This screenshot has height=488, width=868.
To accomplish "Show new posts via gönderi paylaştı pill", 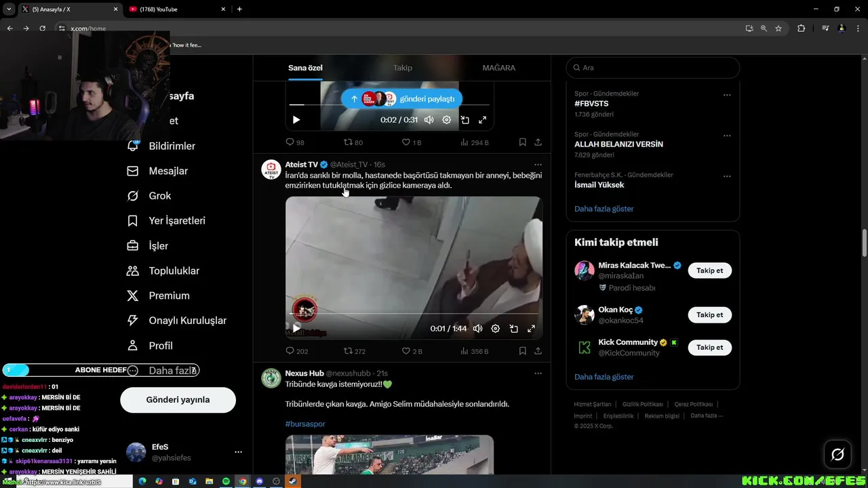I will point(401,99).
